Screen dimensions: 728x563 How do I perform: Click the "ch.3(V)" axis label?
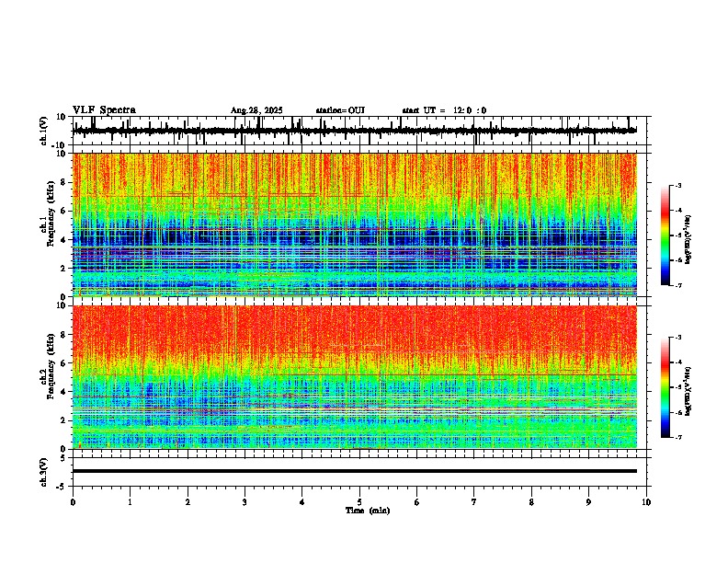click(x=44, y=472)
